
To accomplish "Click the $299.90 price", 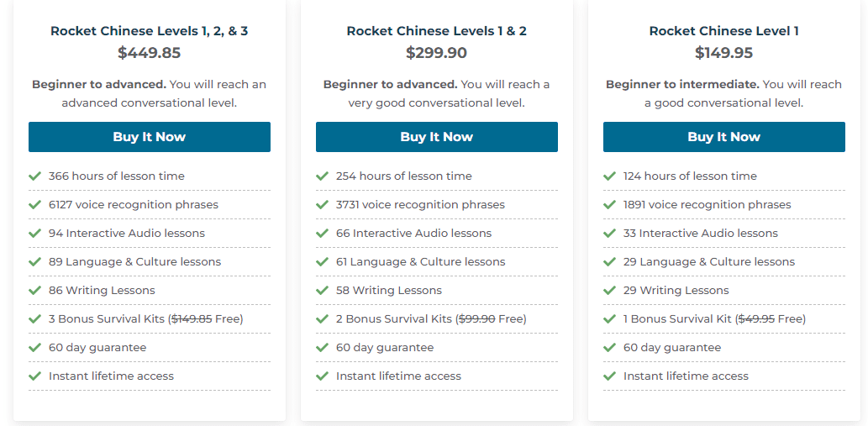I will click(437, 53).
